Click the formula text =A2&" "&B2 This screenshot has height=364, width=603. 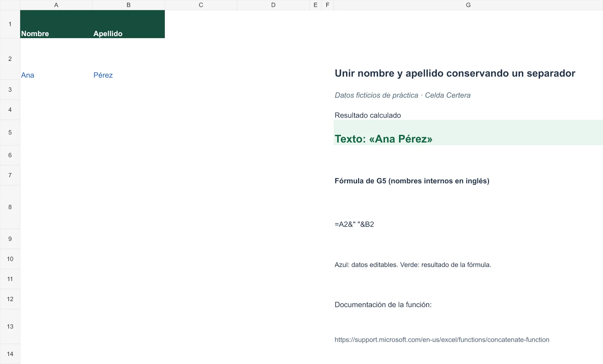tap(354, 224)
